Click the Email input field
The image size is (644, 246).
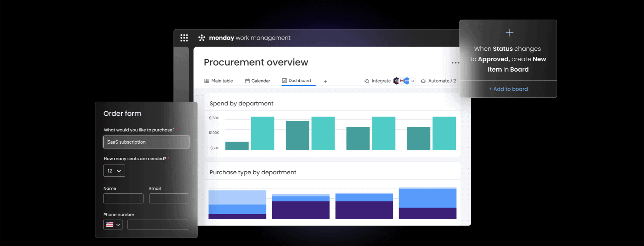pyautogui.click(x=169, y=198)
